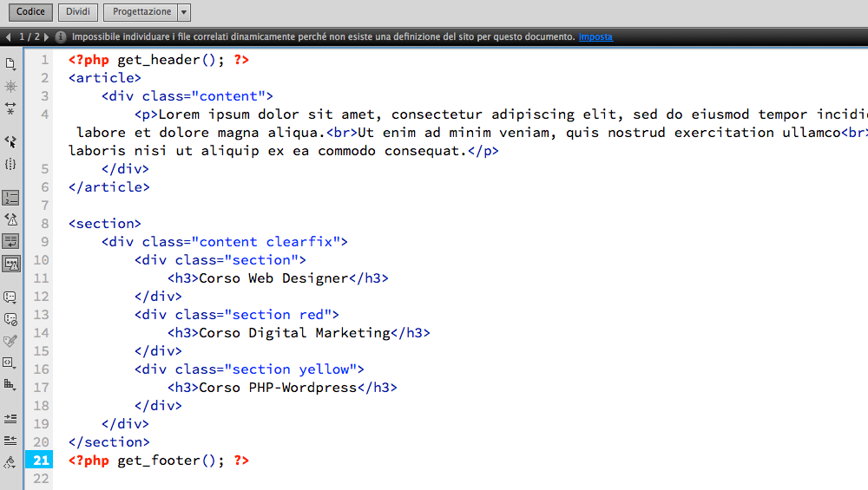
Task: Click line number 8 in gutter
Action: click(45, 224)
